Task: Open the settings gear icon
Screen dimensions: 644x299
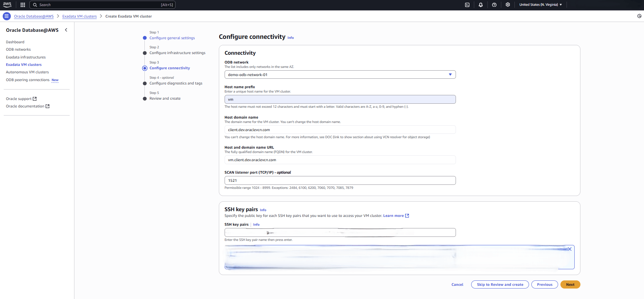Action: click(508, 5)
